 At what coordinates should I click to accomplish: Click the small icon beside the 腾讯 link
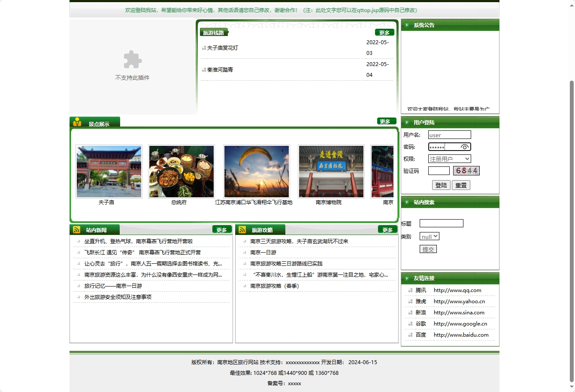410,290
